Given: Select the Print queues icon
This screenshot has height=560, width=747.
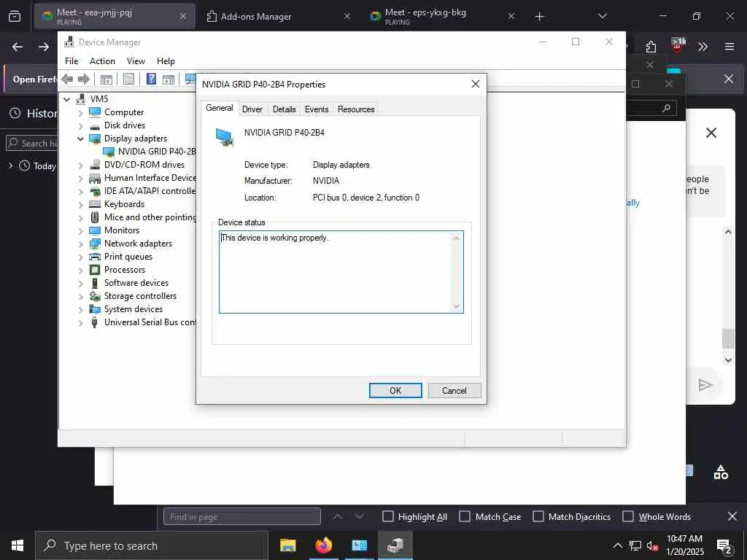Looking at the screenshot, I should point(95,257).
